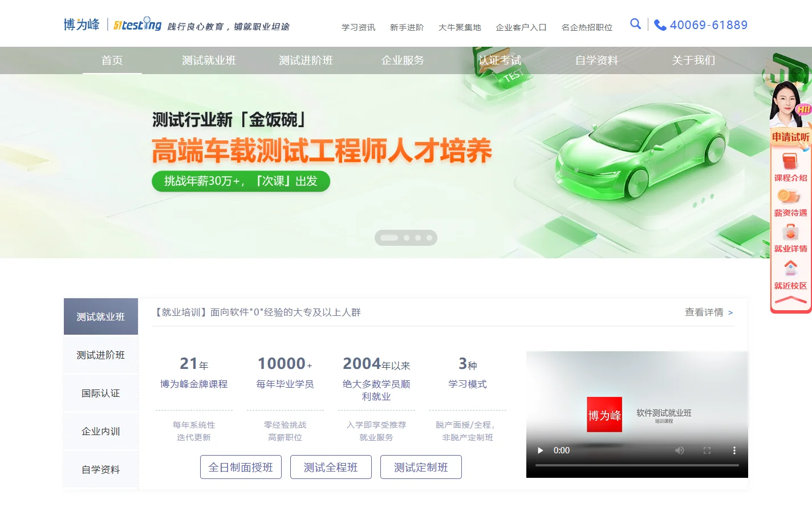Mute the video using the volume icon
The height and width of the screenshot is (532, 812).
680,450
